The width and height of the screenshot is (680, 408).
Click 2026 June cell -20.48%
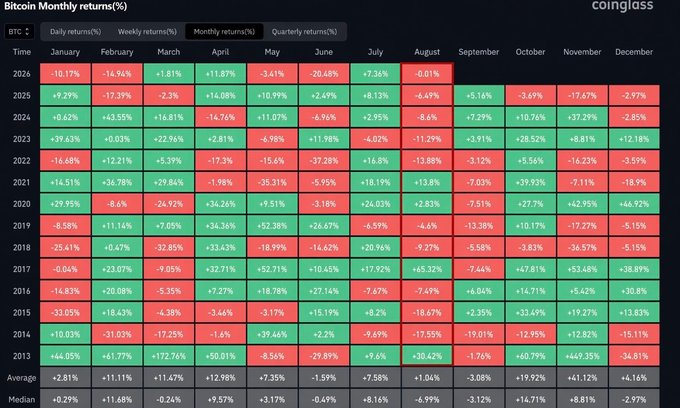pyautogui.click(x=324, y=74)
